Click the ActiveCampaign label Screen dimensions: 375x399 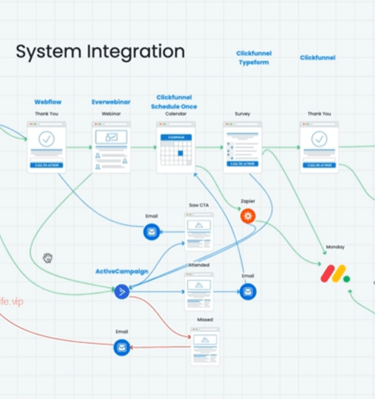(122, 271)
